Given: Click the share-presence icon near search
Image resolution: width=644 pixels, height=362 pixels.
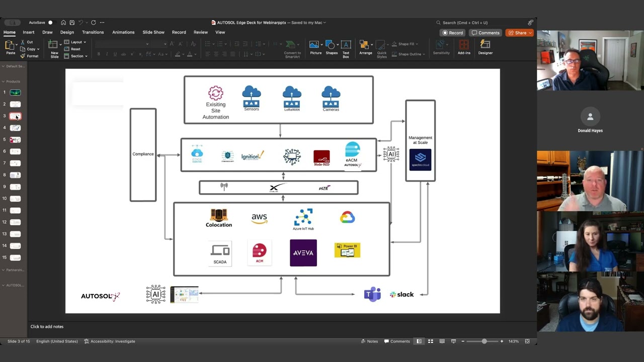Looking at the screenshot, I should [x=530, y=23].
